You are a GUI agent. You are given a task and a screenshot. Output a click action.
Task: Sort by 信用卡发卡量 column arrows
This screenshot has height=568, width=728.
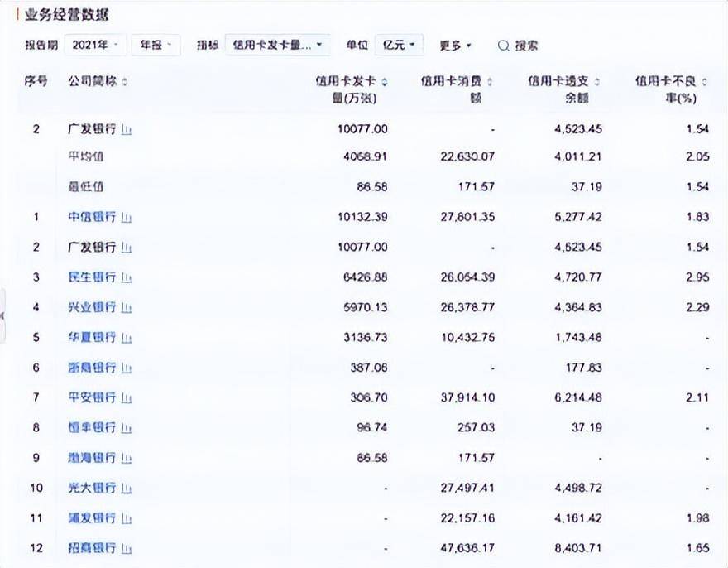(x=385, y=82)
